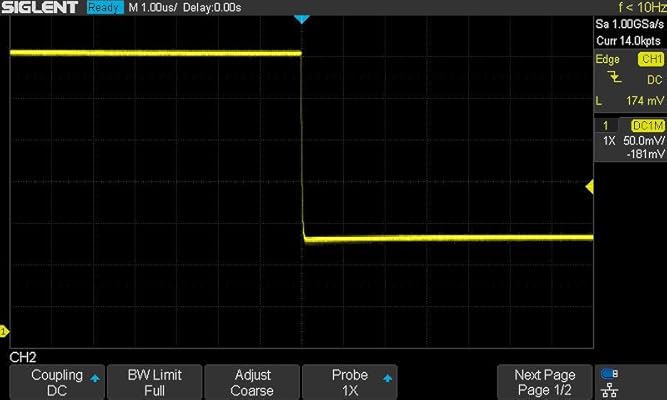
Task: Click the Delay:0.00s readout
Action: coord(212,7)
